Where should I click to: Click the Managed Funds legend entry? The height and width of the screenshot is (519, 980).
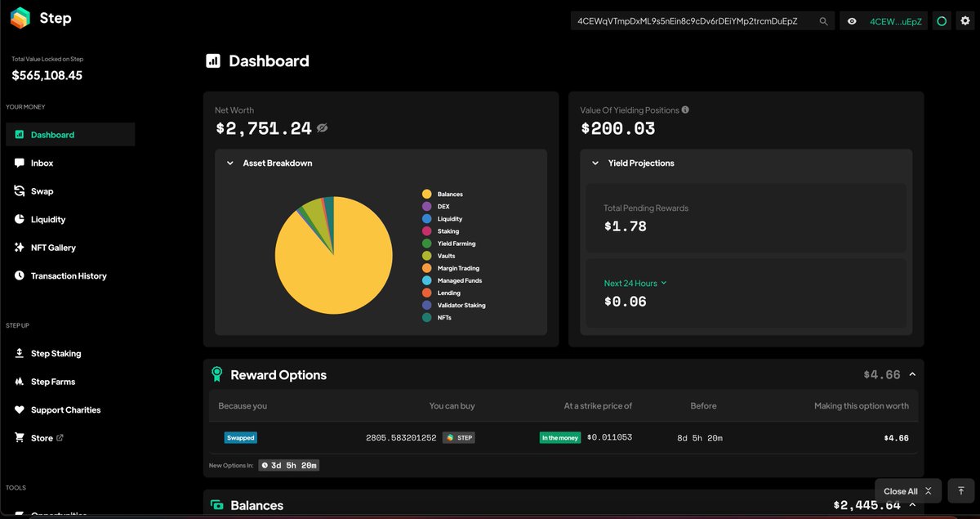[x=452, y=280]
